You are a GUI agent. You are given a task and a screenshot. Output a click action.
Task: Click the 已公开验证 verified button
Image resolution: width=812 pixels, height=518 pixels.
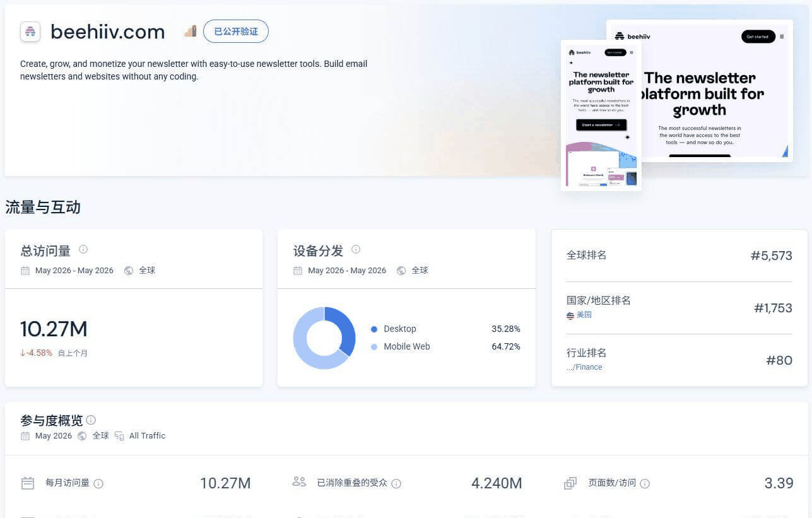coord(236,32)
